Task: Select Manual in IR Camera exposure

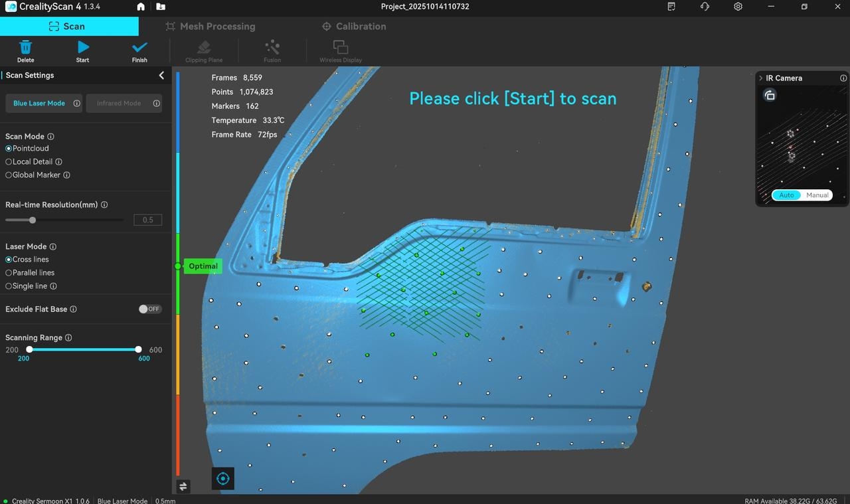Action: tap(817, 195)
